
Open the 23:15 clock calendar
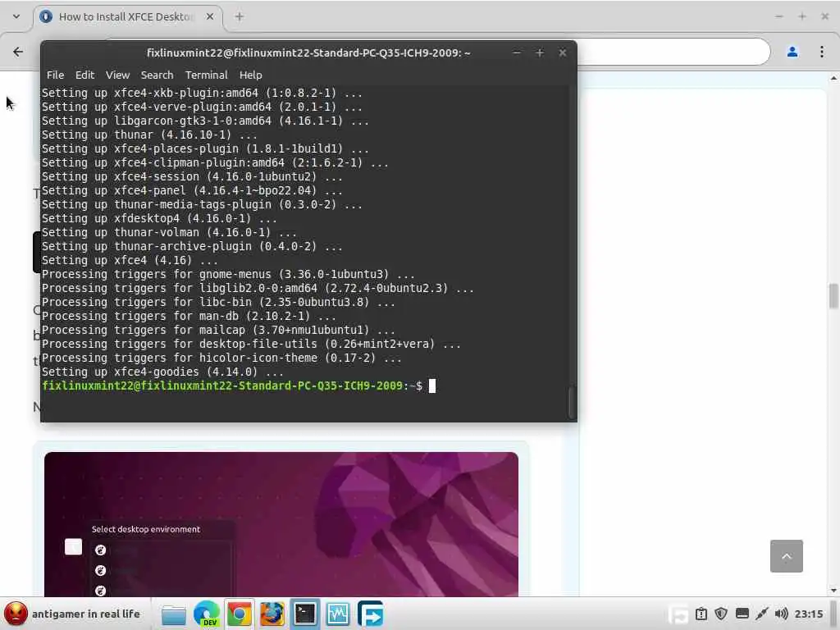tap(808, 614)
